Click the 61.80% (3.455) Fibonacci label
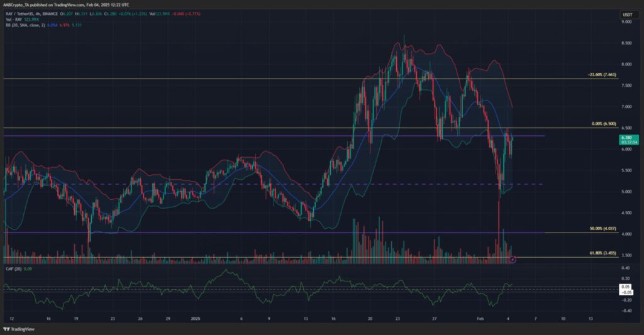The width and height of the screenshot is (644, 335). 602,253
